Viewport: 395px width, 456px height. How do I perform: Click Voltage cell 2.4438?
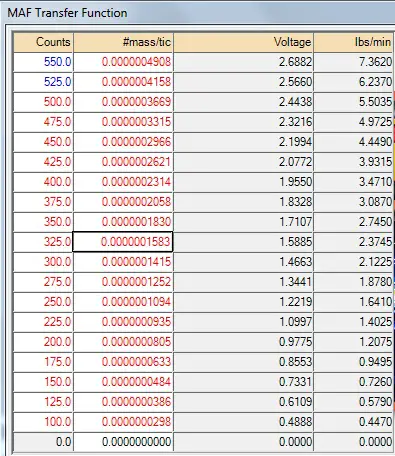click(x=243, y=102)
